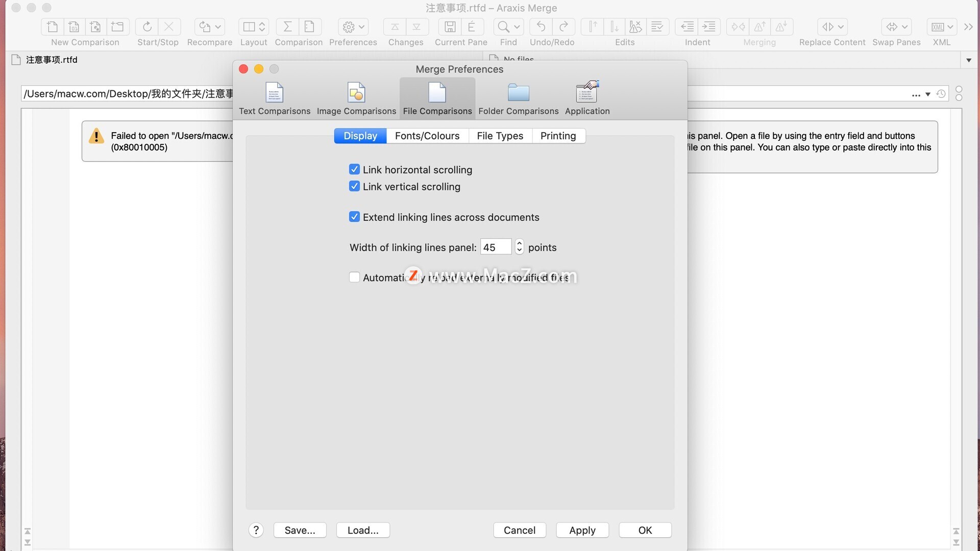
Task: Increase indent of selected lines
Action: click(709, 27)
